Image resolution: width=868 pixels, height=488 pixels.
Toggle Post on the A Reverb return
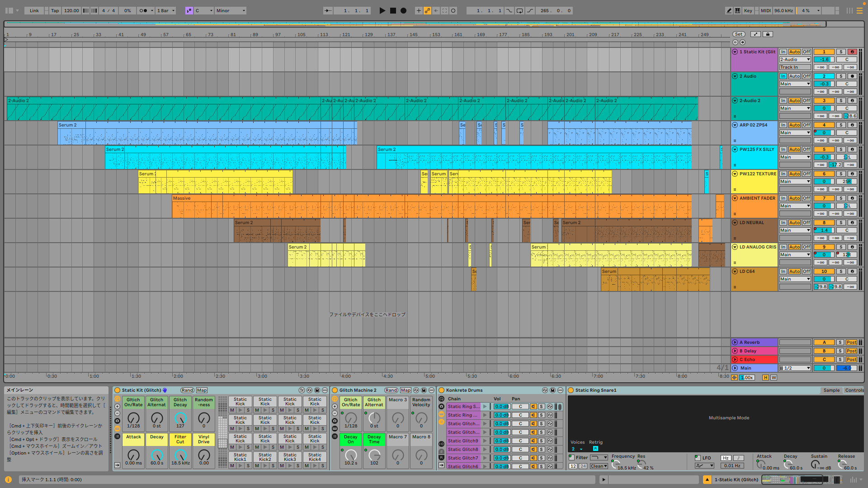[851, 343]
